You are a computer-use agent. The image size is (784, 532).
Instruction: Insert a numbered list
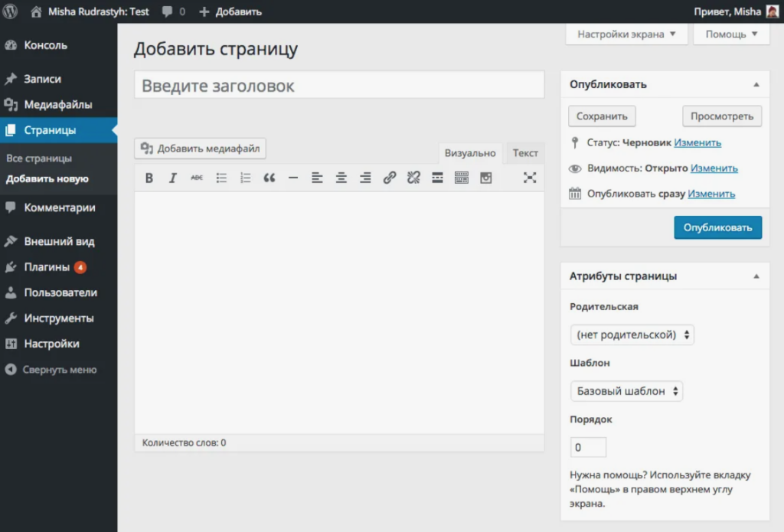(x=244, y=178)
